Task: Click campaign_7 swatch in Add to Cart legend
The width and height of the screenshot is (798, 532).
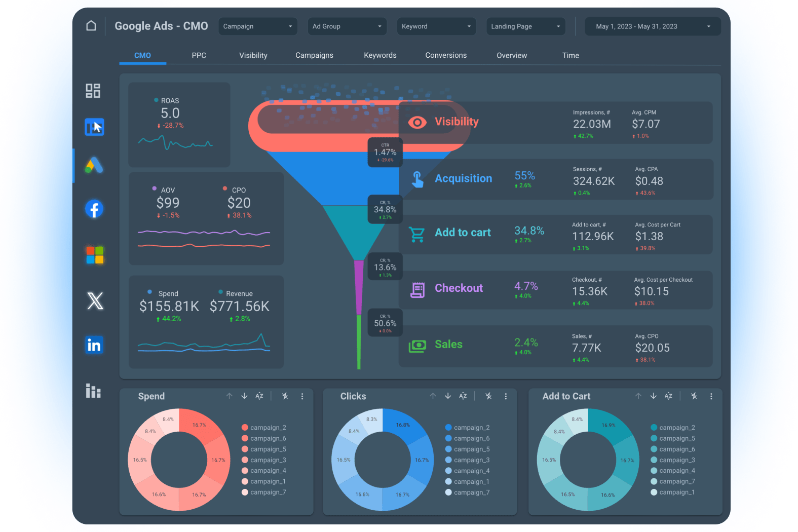Action: (654, 481)
